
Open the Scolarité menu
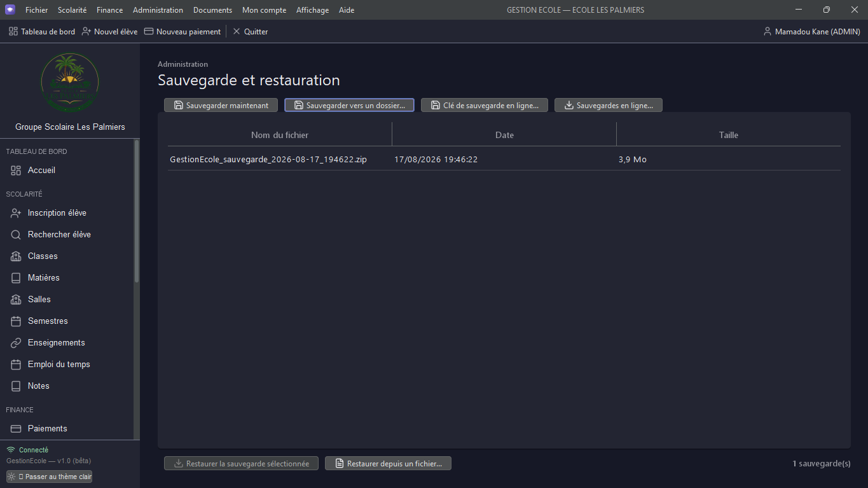(x=72, y=10)
